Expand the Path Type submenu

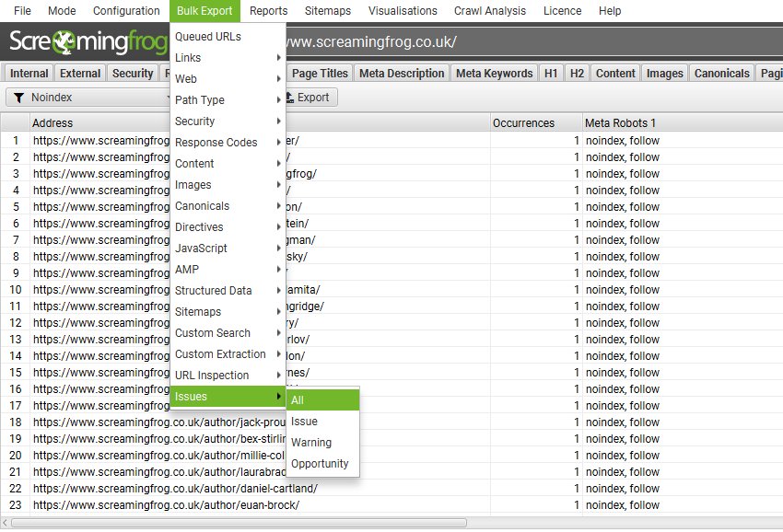(x=228, y=99)
